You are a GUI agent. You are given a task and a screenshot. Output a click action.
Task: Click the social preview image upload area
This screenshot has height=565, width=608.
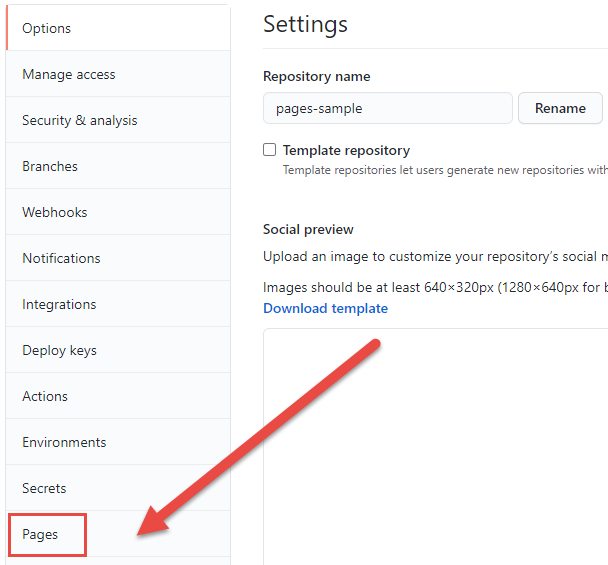coord(435,447)
